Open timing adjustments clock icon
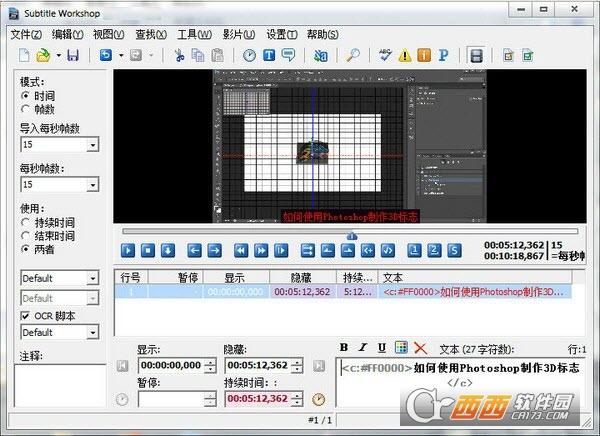The height and width of the screenshot is (436, 600). 249,56
